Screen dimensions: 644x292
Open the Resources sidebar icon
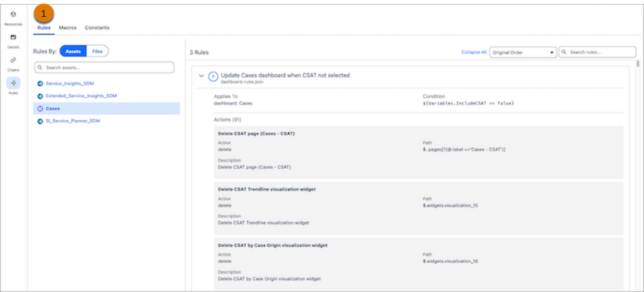13,14
